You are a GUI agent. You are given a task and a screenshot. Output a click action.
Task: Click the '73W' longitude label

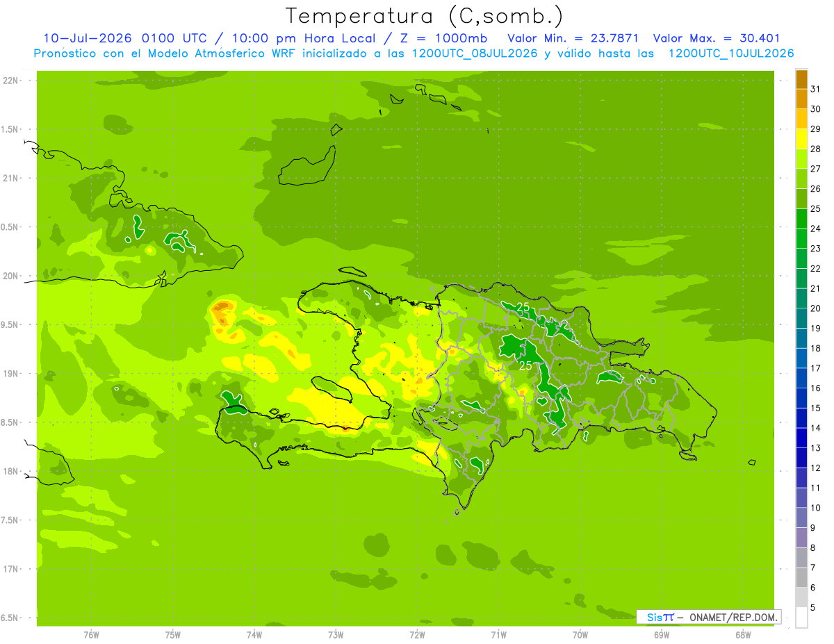[336, 635]
